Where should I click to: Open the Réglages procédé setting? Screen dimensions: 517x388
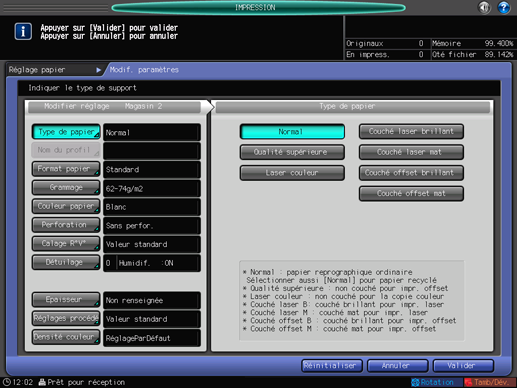66,318
